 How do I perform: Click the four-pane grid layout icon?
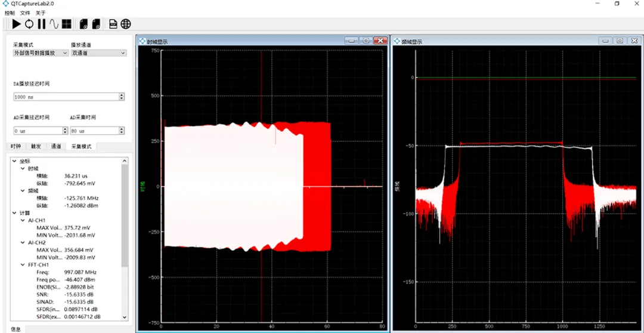click(66, 24)
